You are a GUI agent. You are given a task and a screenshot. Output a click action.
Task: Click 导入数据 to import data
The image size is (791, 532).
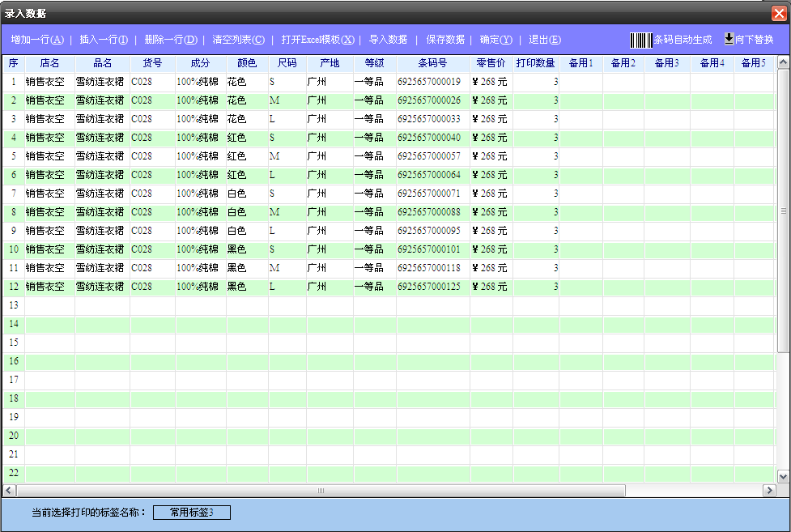(x=388, y=40)
